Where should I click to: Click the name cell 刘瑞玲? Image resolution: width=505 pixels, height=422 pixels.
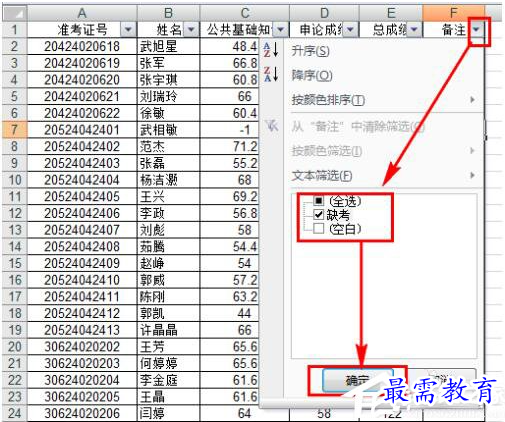168,96
